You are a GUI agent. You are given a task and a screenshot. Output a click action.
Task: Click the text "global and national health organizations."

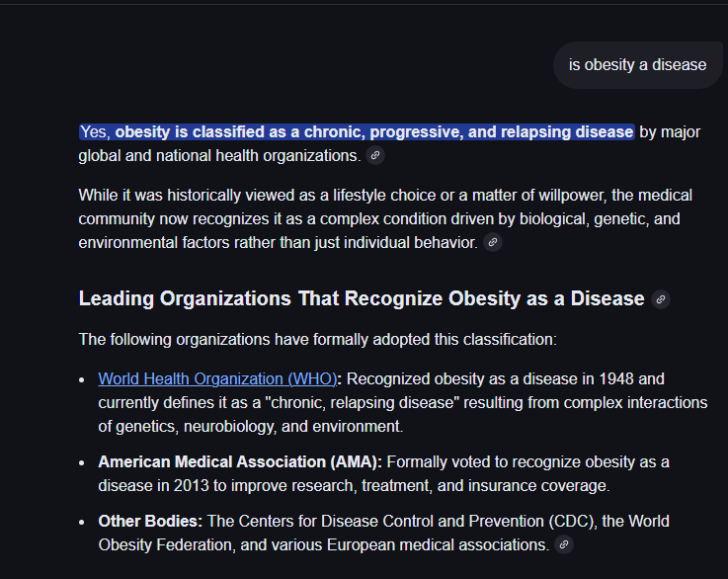219,155
